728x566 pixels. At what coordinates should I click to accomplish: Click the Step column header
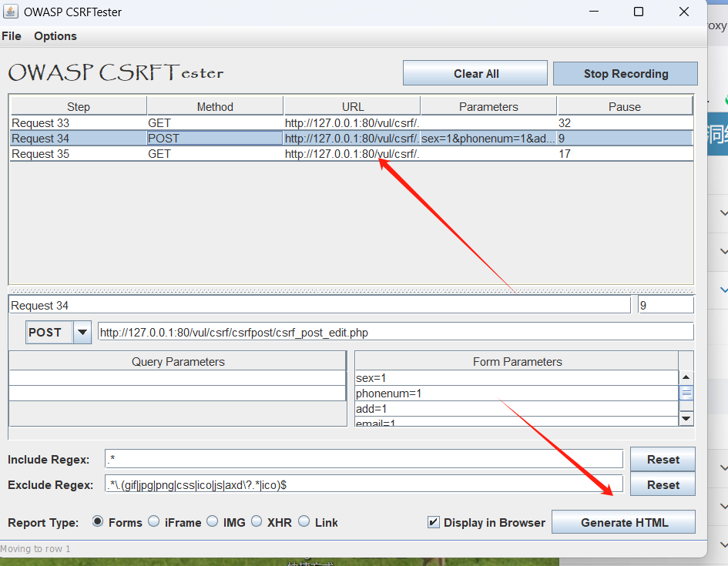coord(78,106)
